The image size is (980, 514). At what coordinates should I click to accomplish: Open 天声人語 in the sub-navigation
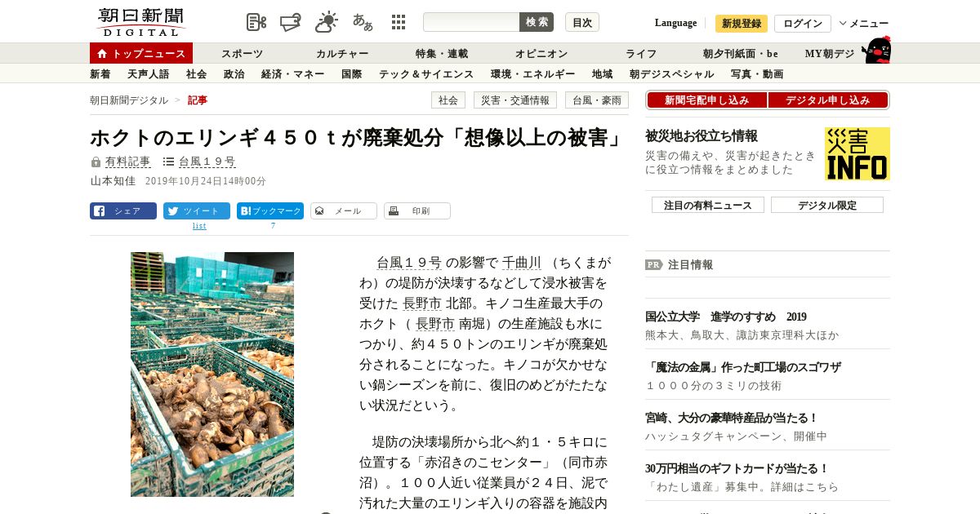tap(149, 73)
